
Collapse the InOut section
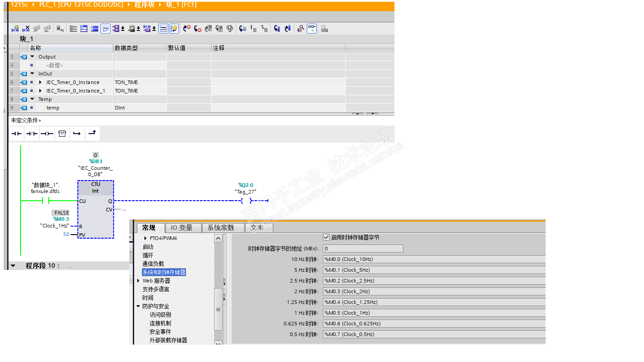(x=32, y=74)
